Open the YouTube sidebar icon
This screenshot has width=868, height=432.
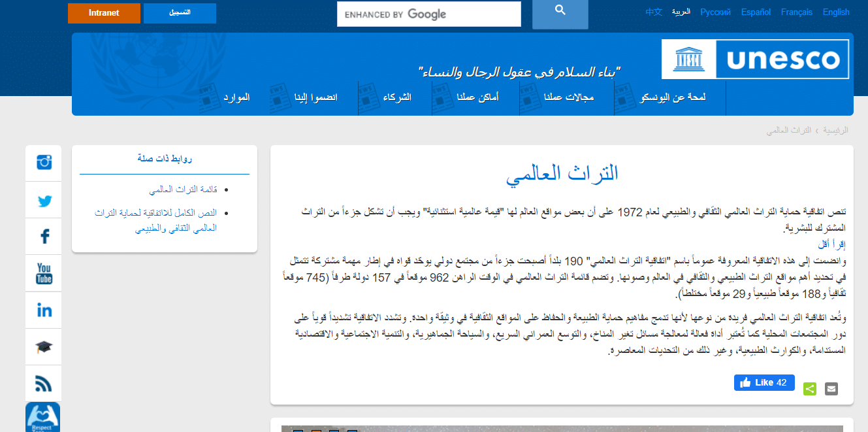coord(44,273)
